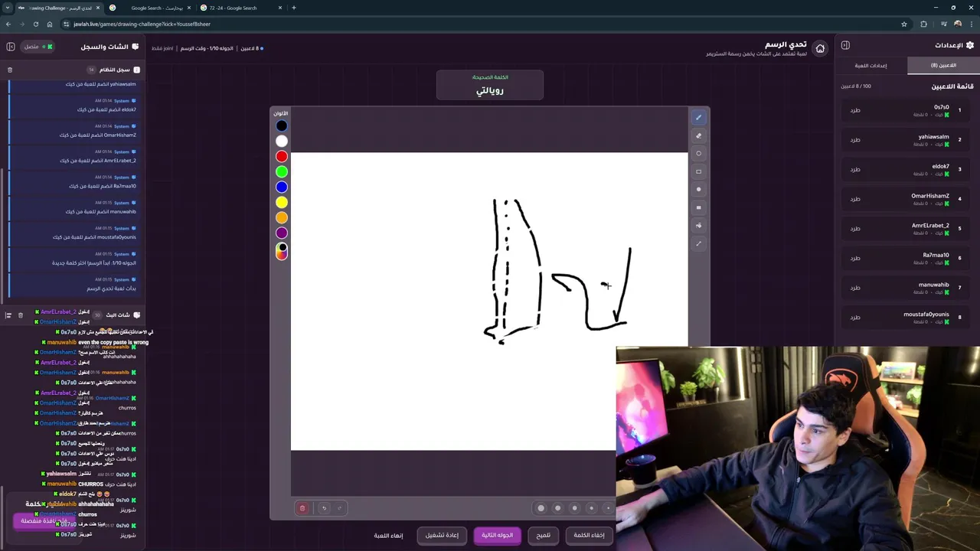This screenshot has width=980, height=551.
Task: Kick player AmrELrabet_2 with طرد
Action: [x=855, y=228]
